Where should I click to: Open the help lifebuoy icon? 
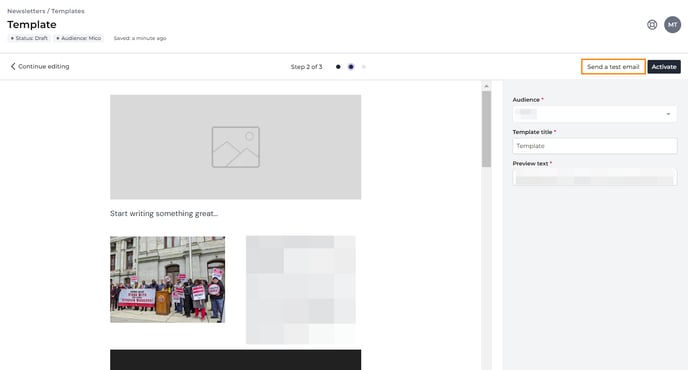point(652,25)
